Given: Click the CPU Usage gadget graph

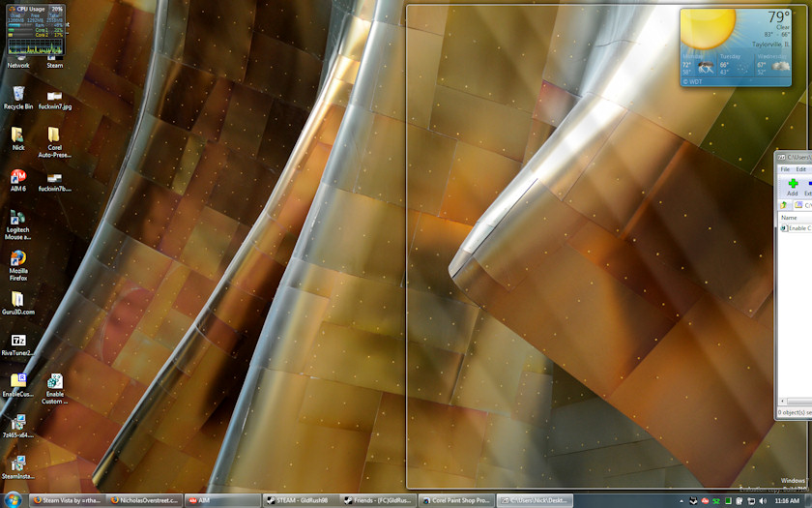Looking at the screenshot, I should click(35, 47).
